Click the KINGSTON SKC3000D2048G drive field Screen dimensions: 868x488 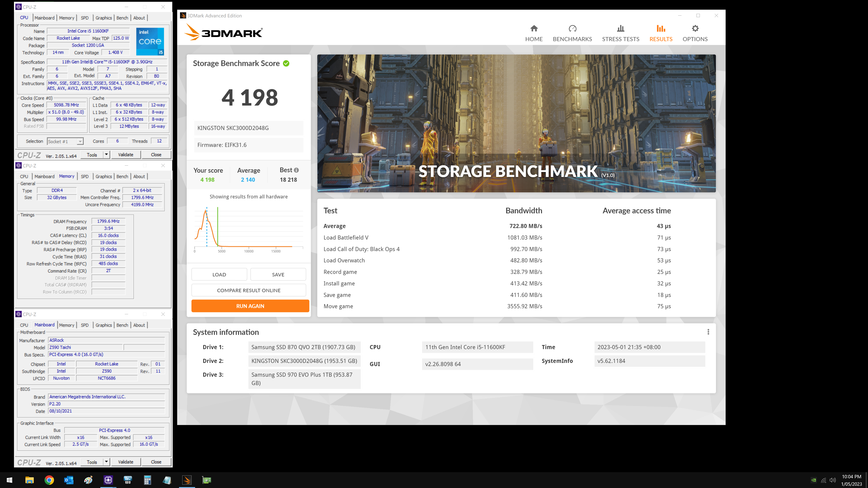[248, 128]
